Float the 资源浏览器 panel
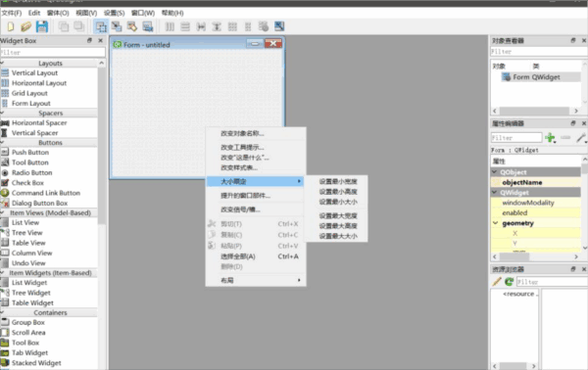 [573, 269]
